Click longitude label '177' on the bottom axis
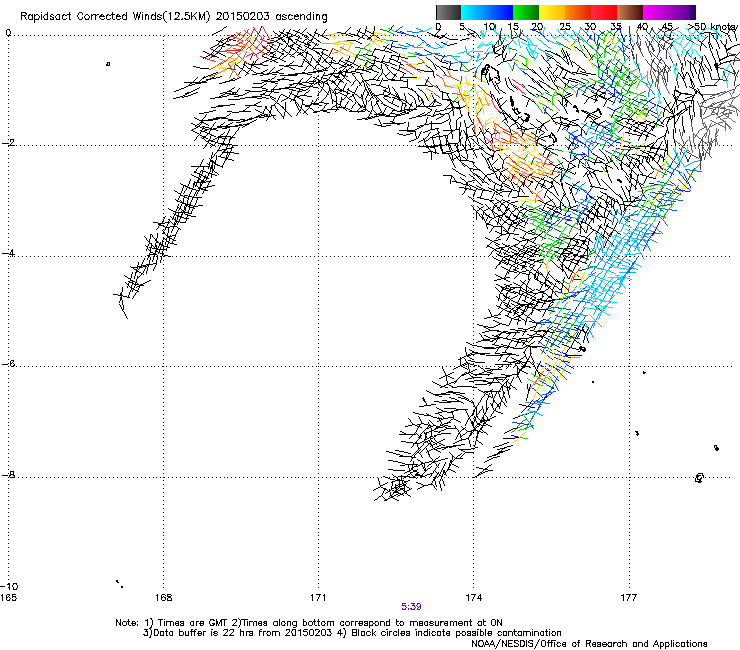This screenshot has height=650, width=740. [x=629, y=598]
